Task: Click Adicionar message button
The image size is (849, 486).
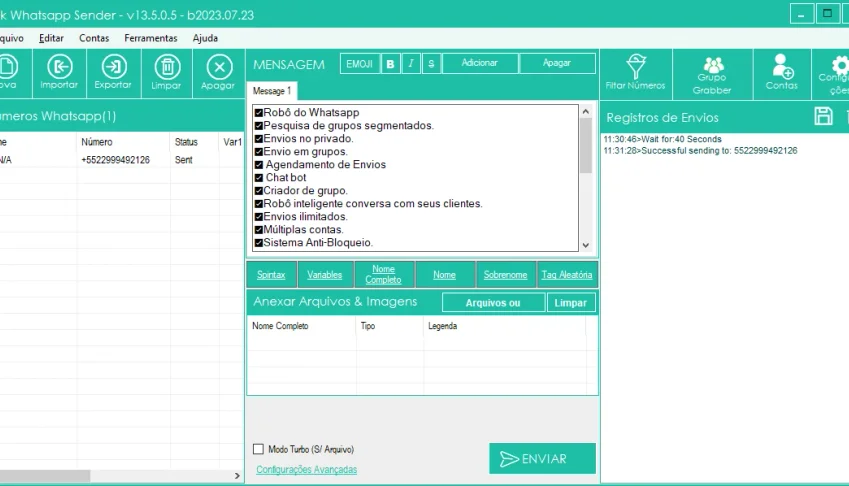Action: point(480,63)
